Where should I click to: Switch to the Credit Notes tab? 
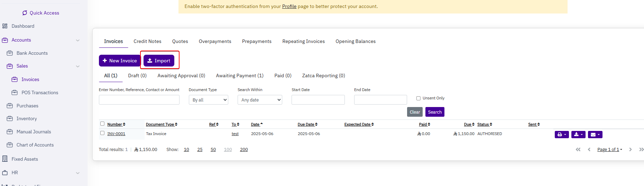pos(147,41)
